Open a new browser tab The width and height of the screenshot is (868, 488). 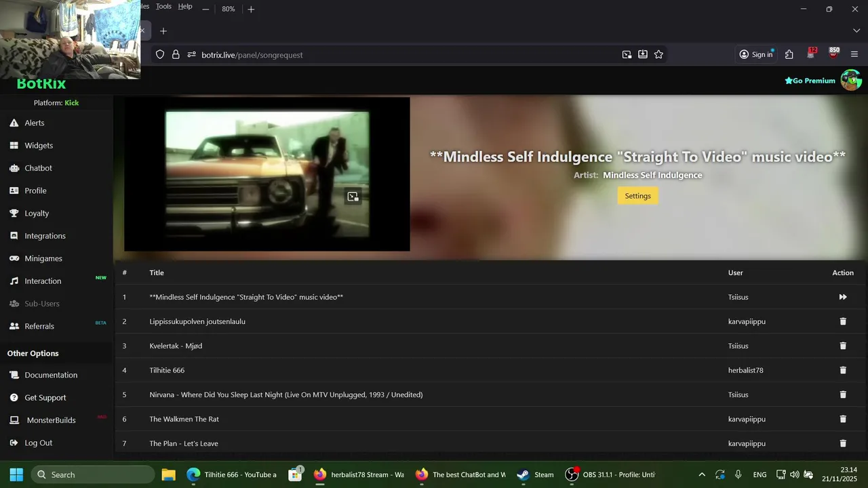pyautogui.click(x=163, y=30)
